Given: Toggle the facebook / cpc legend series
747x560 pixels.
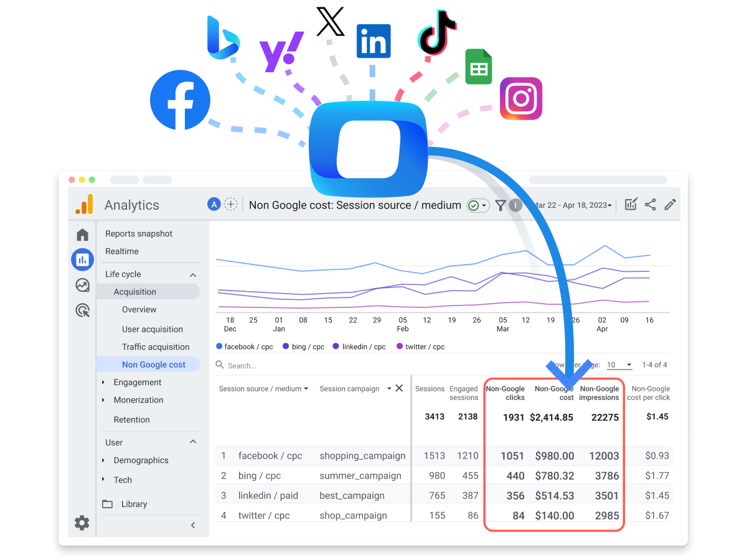Looking at the screenshot, I should [245, 347].
